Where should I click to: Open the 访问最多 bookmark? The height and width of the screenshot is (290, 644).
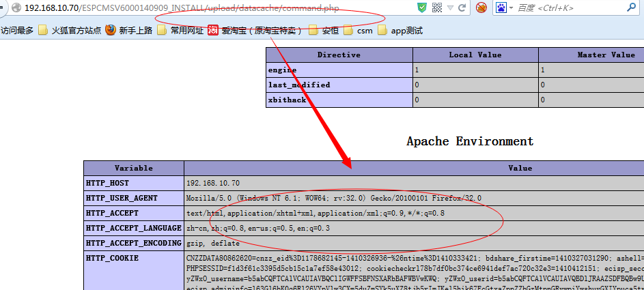(17, 30)
